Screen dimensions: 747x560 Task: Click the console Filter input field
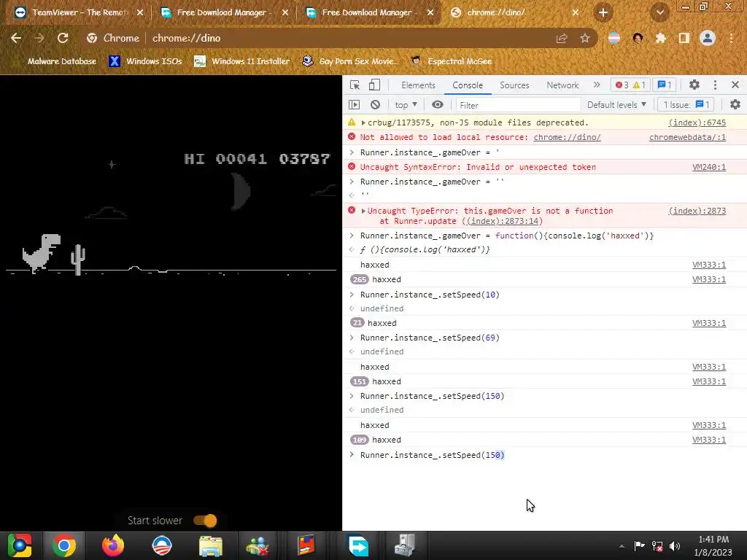[519, 105]
